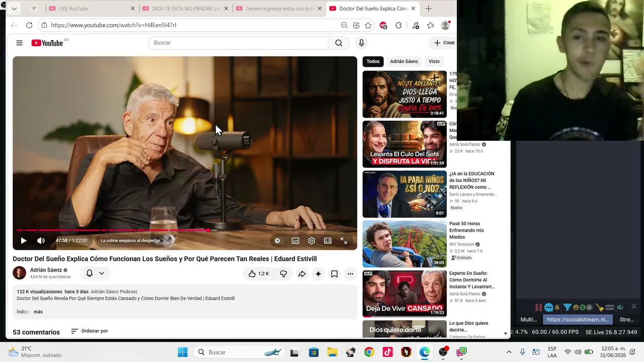
Task: Click the browser address bar URL
Action: click(113, 25)
